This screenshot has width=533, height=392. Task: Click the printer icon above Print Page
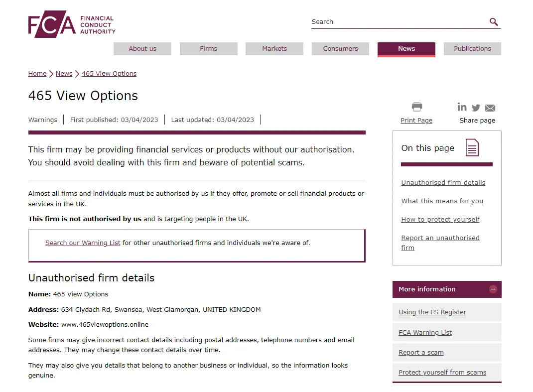click(417, 107)
